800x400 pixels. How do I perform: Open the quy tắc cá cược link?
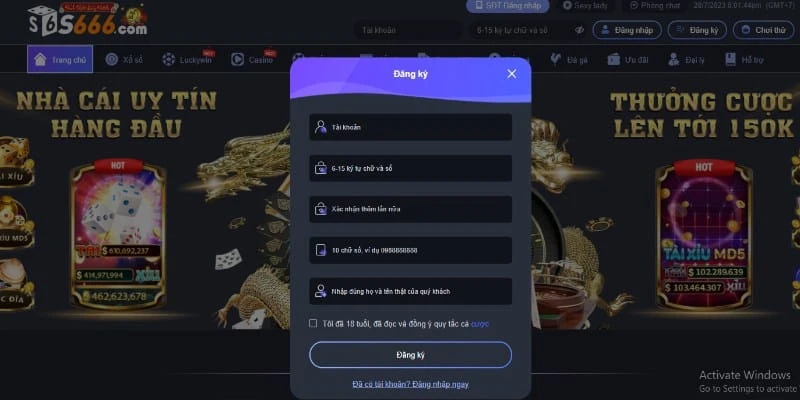[480, 323]
